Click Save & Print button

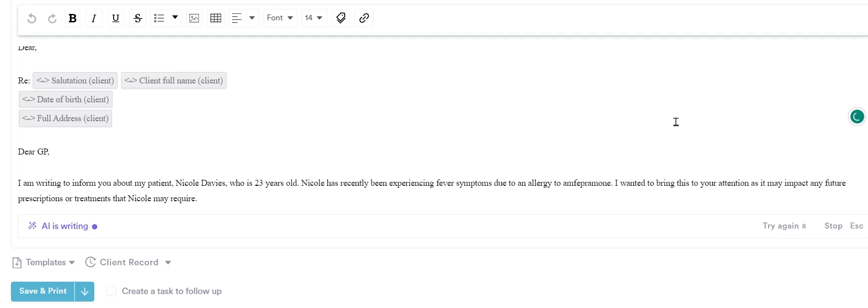(43, 291)
